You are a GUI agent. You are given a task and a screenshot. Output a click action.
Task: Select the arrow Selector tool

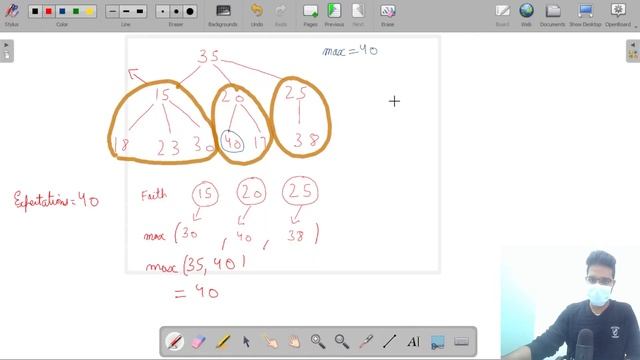click(x=246, y=342)
